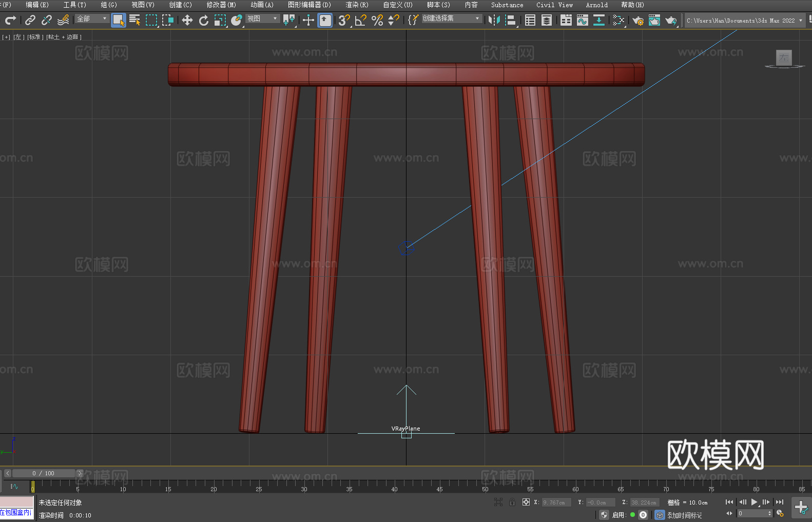Viewport: 812px width, 522px height.
Task: Click the [粘土 + 边面] viewport style label
Action: click(x=64, y=37)
